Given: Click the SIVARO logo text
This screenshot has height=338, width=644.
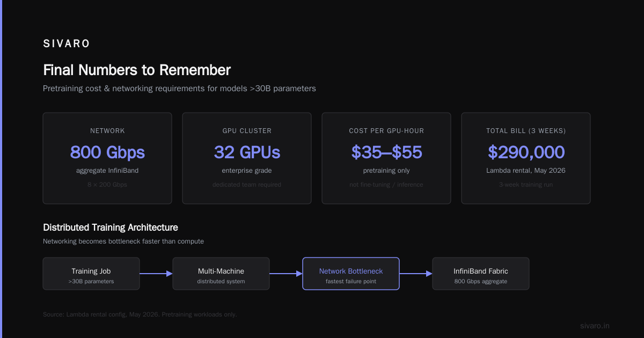Looking at the screenshot, I should 67,44.
